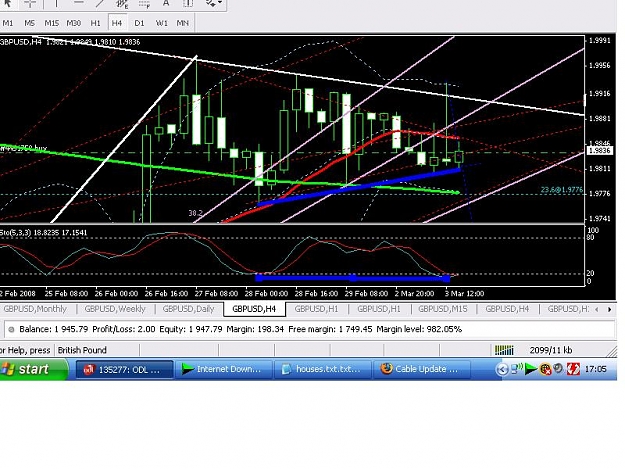The width and height of the screenshot is (625, 469).
Task: Open the GBPUSD,Monthly chart tab
Action: 35,309
